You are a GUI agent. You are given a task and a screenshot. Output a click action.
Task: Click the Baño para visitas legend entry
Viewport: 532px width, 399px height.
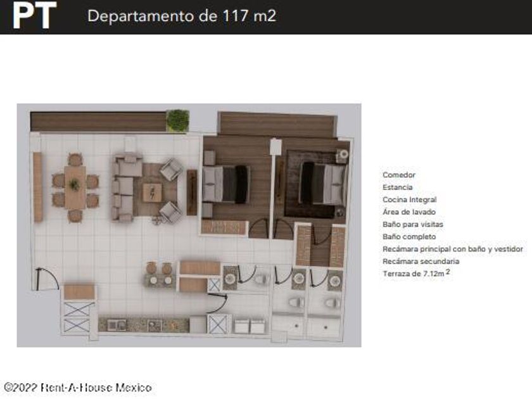[x=412, y=224]
